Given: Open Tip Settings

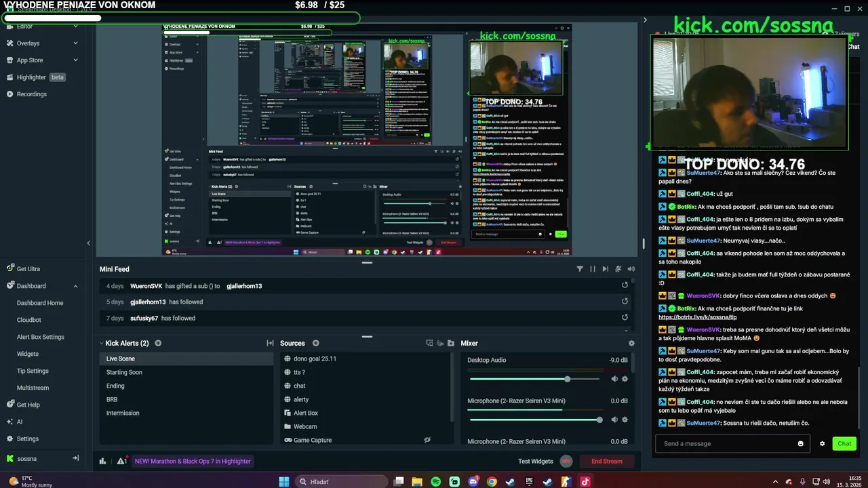Looking at the screenshot, I should (x=33, y=371).
